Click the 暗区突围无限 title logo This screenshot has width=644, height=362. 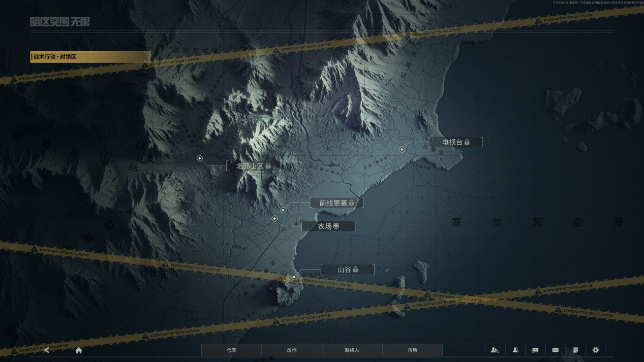[60, 22]
